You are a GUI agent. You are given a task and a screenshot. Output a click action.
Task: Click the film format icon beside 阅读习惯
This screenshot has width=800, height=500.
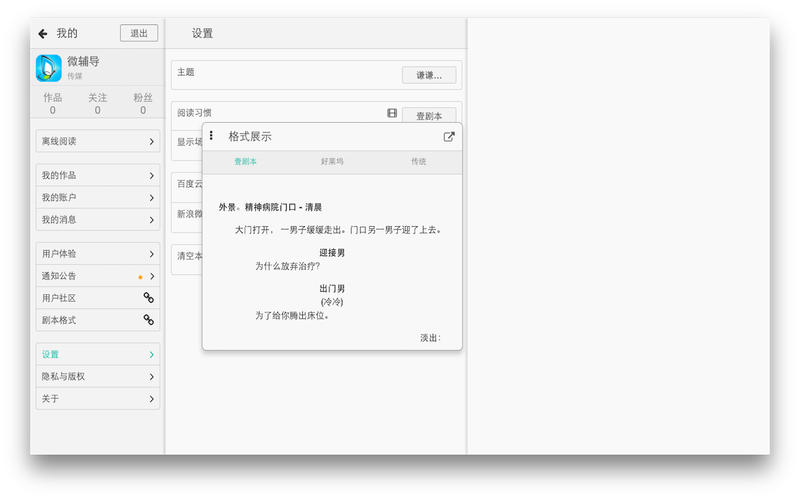point(392,113)
